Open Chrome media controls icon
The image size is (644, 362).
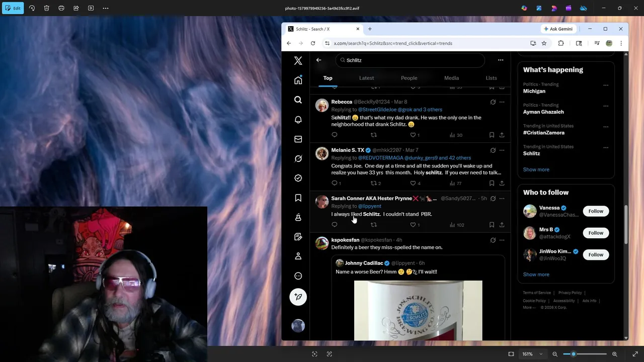(597, 43)
